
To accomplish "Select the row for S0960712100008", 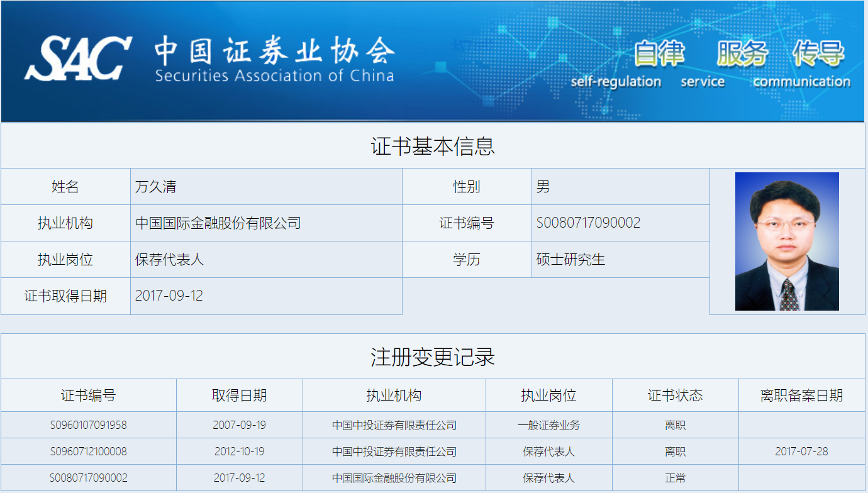I will click(x=89, y=451).
